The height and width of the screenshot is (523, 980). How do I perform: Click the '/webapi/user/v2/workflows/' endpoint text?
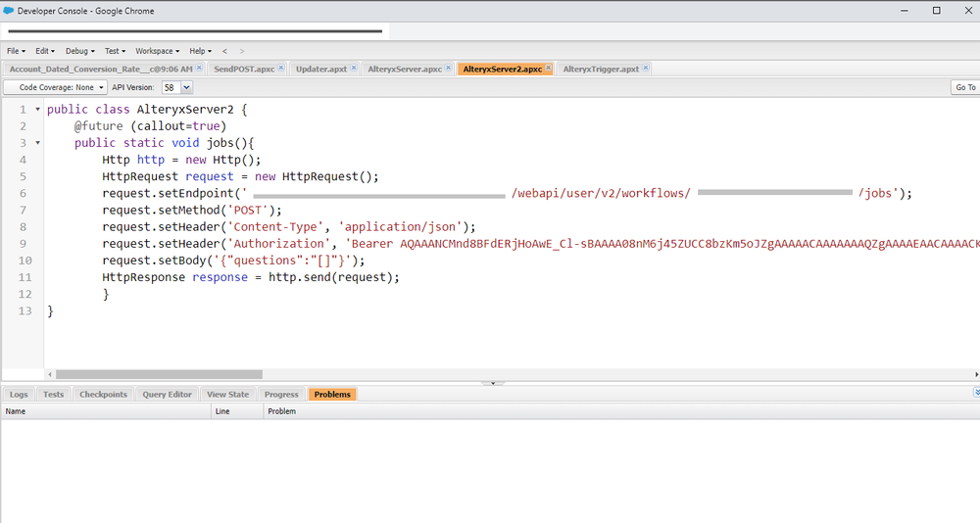click(601, 194)
